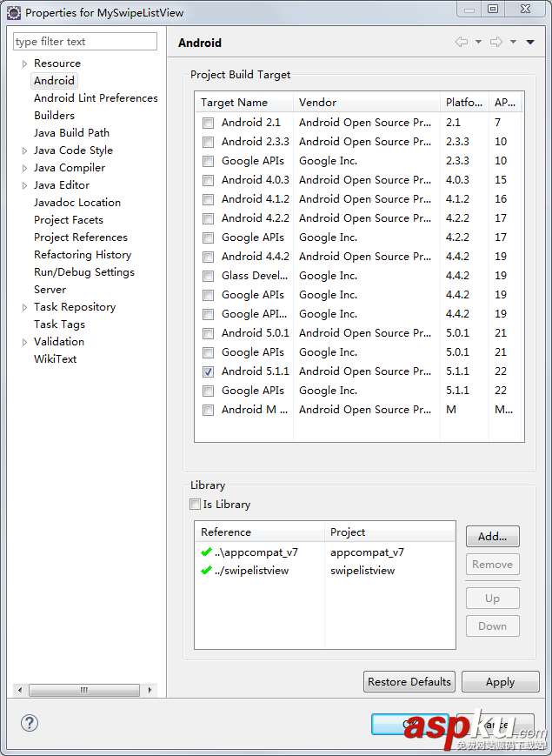
Task: Click the Down button
Action: [492, 626]
